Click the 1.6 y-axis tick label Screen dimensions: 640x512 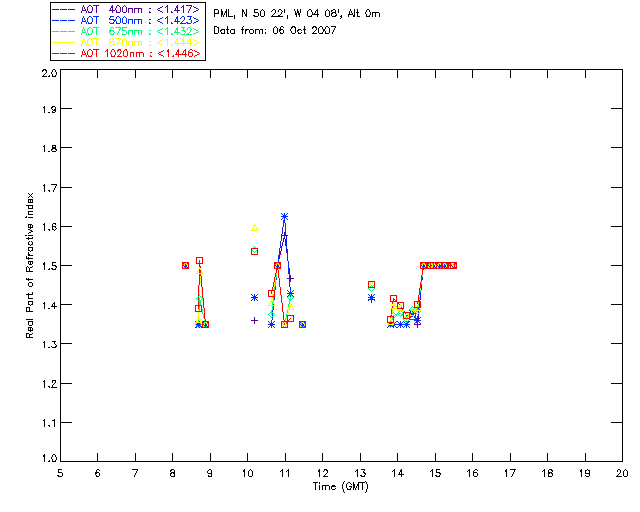pyautogui.click(x=49, y=227)
